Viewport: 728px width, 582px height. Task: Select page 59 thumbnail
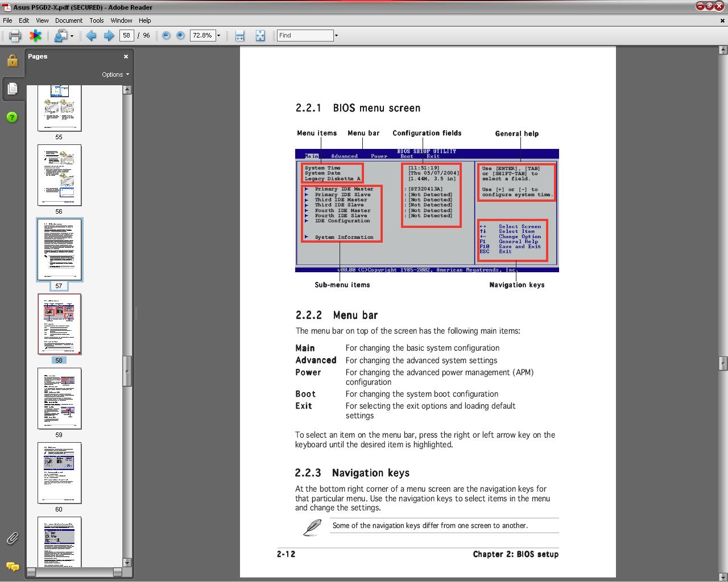(60, 398)
